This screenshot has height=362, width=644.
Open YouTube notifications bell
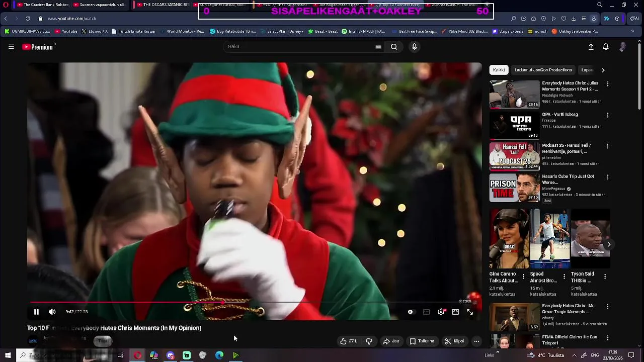tap(606, 47)
